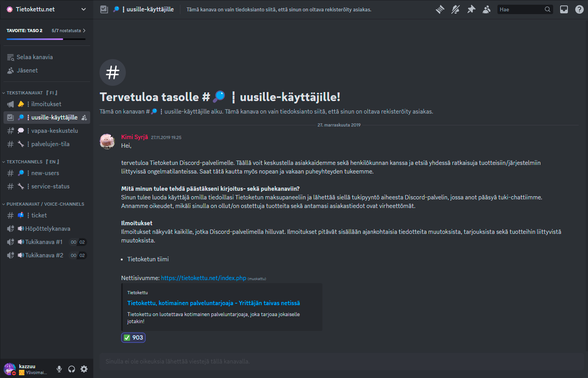This screenshot has width=588, height=378.
Task: Click the notification settings bell icon
Action: 456,10
